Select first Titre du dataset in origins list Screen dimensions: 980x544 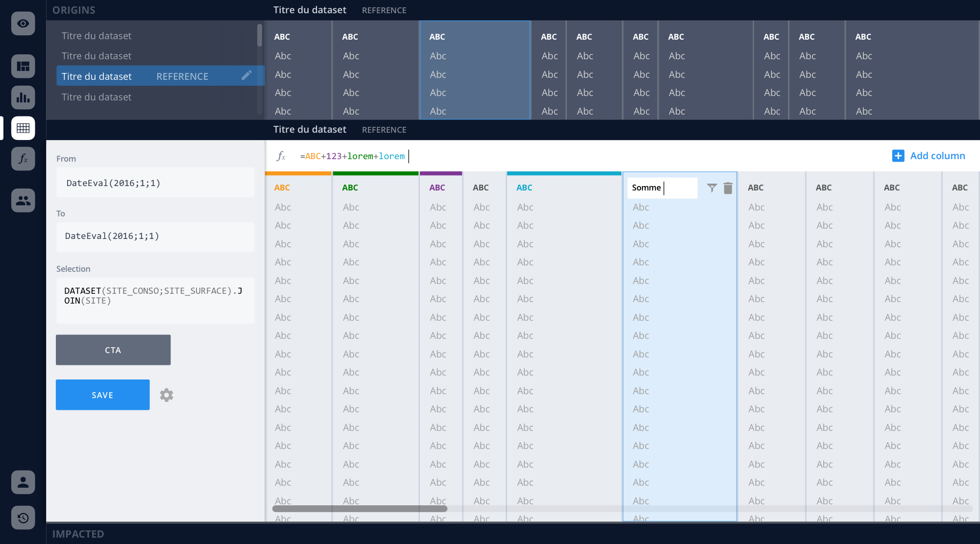[97, 36]
